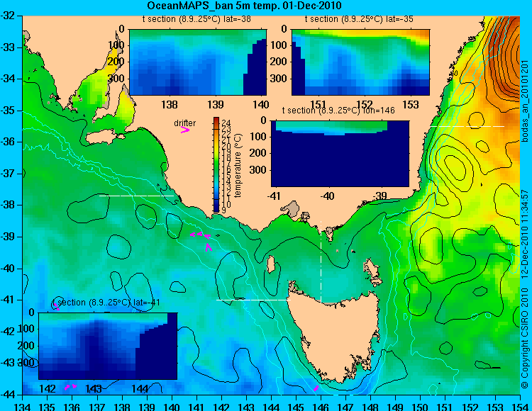The width and height of the screenshot is (532, 411).
Task: Pick the dark red top of the color bar
Action: 216,120
